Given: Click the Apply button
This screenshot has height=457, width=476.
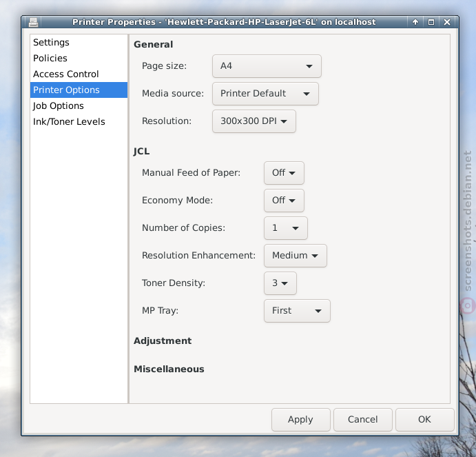Looking at the screenshot, I should click(300, 420).
